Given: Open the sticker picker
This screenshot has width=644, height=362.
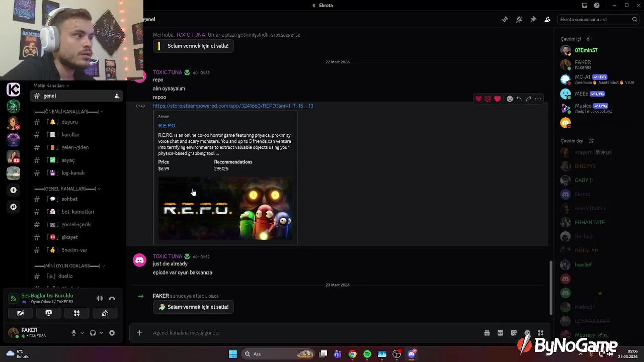Looking at the screenshot, I should pos(514,333).
